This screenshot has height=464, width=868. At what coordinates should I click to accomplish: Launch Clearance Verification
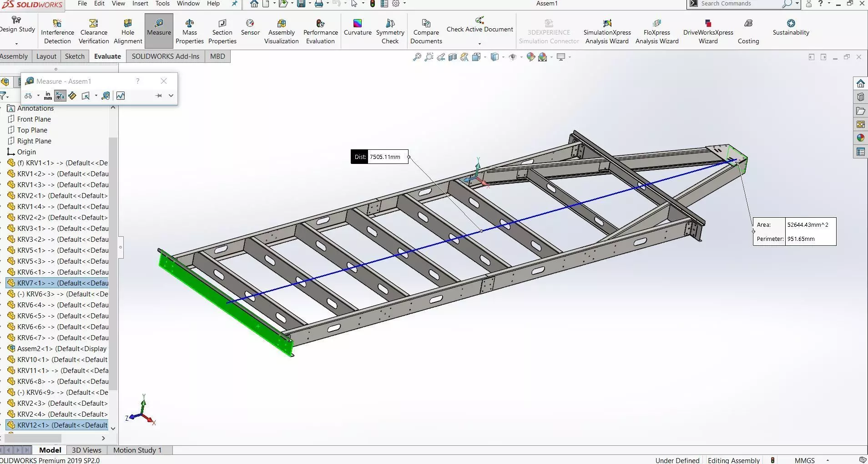(94, 31)
